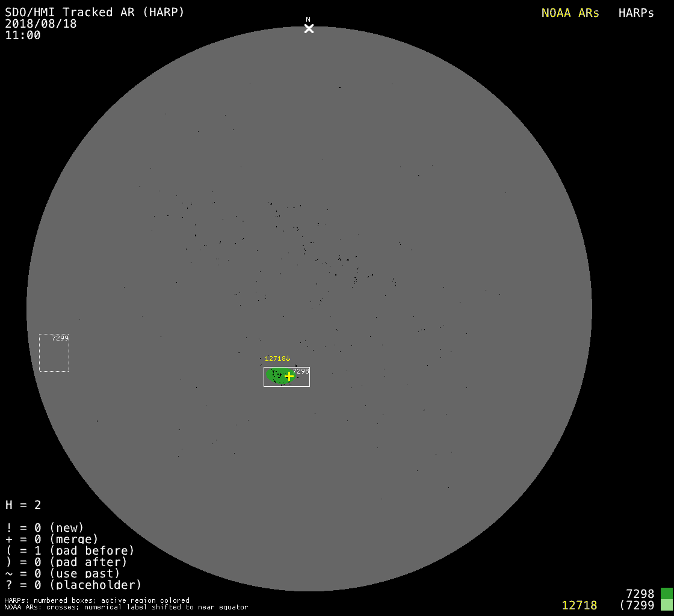Click the white HARPs legend label

pos(636,13)
